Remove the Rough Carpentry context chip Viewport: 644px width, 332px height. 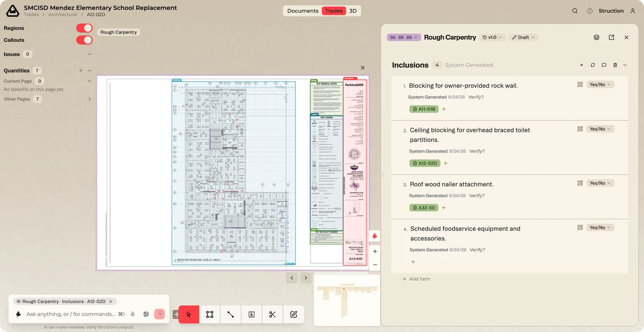point(111,301)
